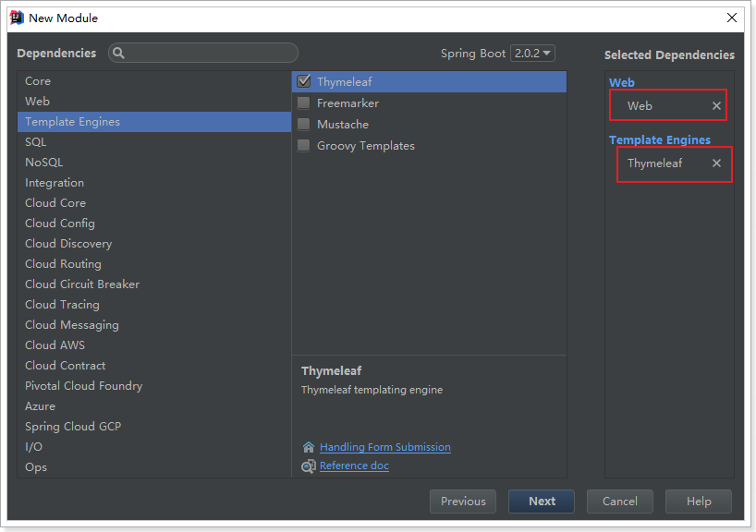This screenshot has height=532, width=756.
Task: Go back with the Previous button
Action: (463, 502)
